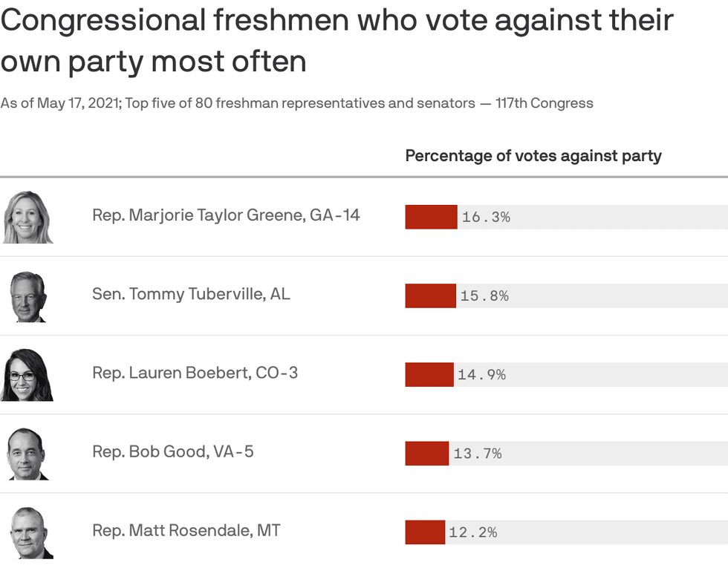The width and height of the screenshot is (728, 571).
Task: Click Tommy Tuberville's portrait photo
Action: click(28, 296)
